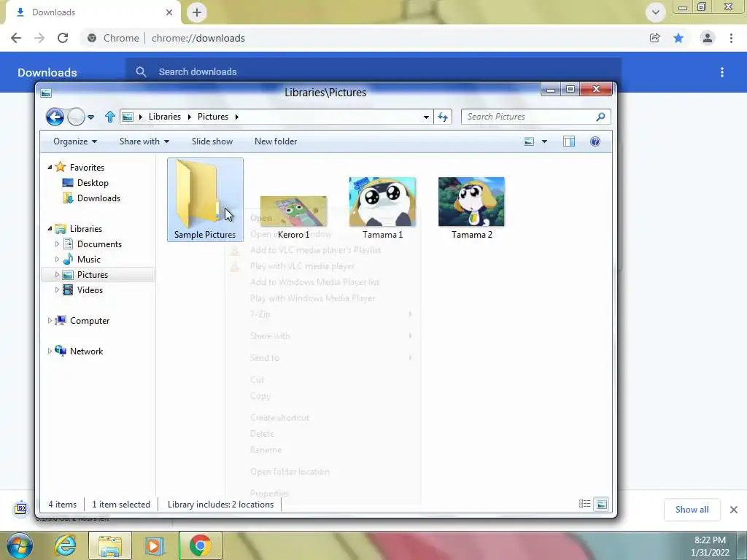Open Explorer help icon
Viewport: 747px width, 560px height.
[595, 141]
